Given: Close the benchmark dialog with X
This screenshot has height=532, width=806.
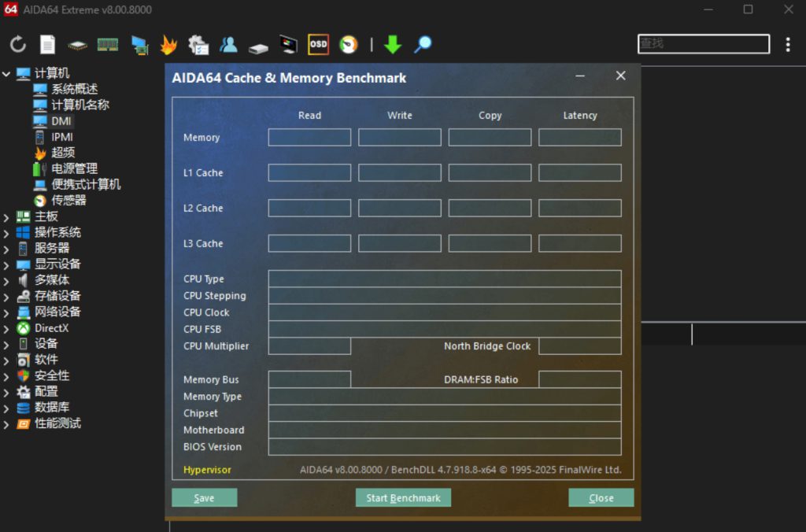Looking at the screenshot, I should [620, 76].
